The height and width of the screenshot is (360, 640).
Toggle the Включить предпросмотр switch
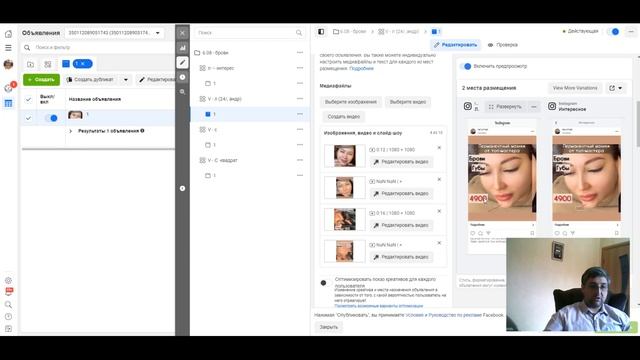click(465, 66)
